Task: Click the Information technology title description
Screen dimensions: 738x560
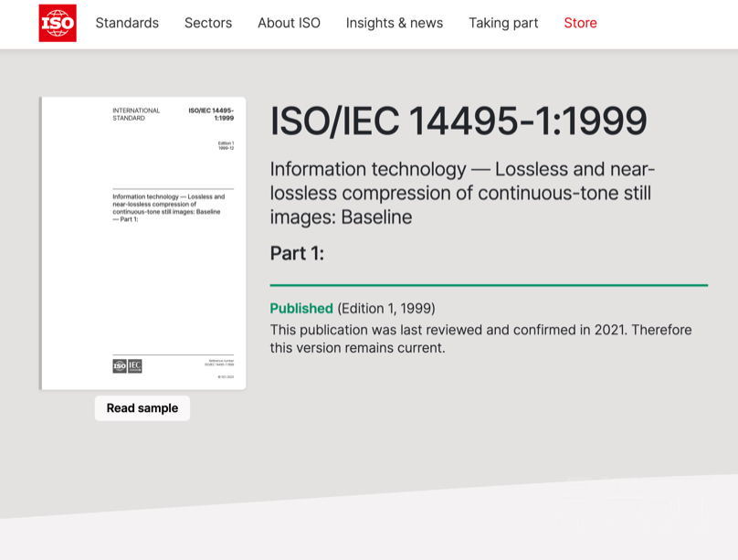Action: click(462, 193)
